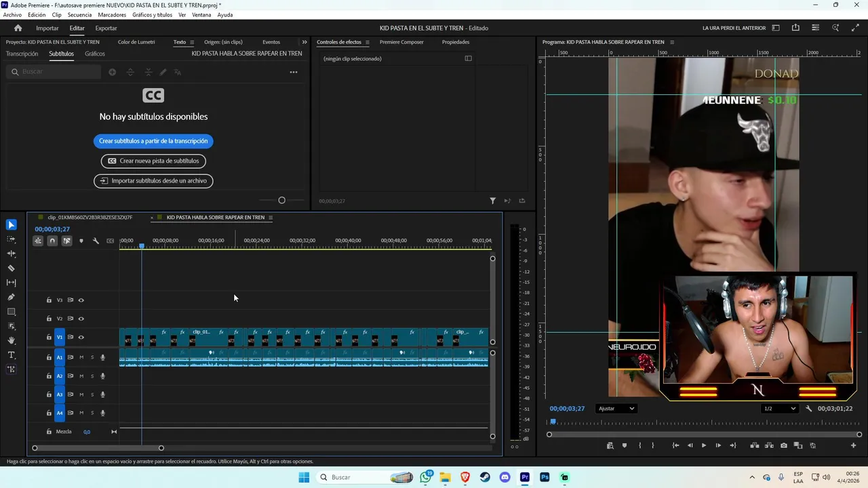Open Texto panel menu

tap(192, 42)
